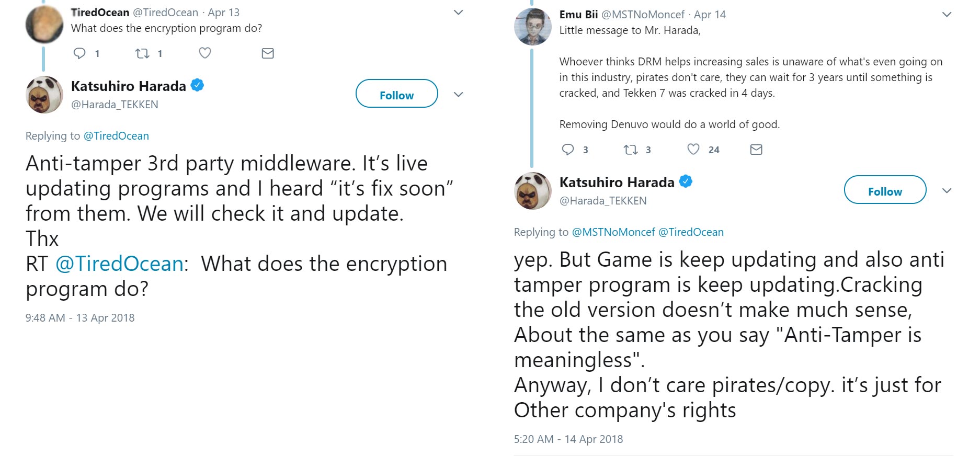Reply to Emu Bii's tweet
Image resolution: width=980 pixels, height=456 pixels.
coord(568,150)
